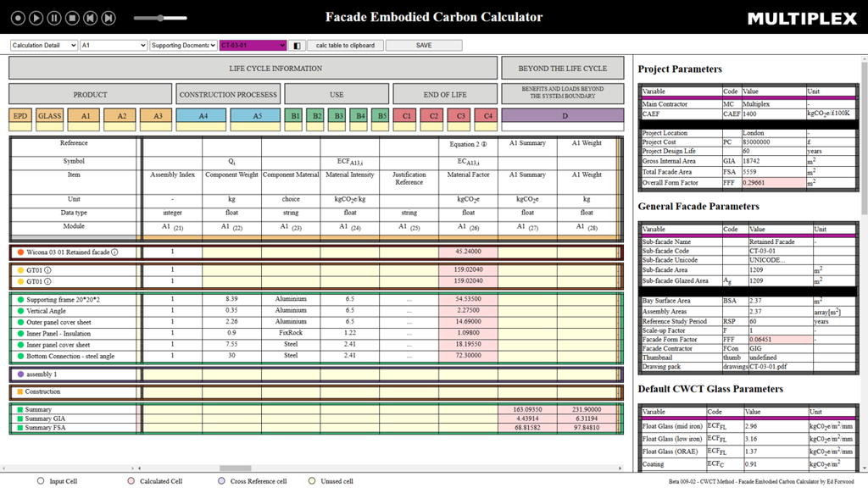The height and width of the screenshot is (488, 868).
Task: Click the Overall Form Factor value 0.29661
Action: (773, 183)
